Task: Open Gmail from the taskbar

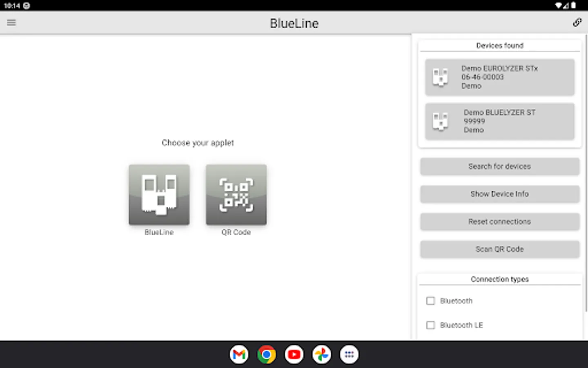Action: (x=239, y=355)
